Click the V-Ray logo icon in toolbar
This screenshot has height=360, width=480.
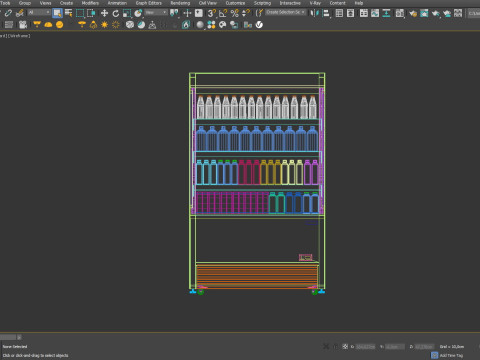click(x=259, y=25)
